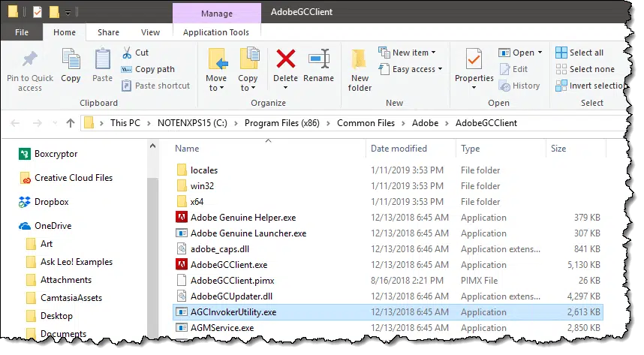Screen dimensions: 644x355
Task: Open Dropbox in the navigation pane
Action: coord(51,202)
